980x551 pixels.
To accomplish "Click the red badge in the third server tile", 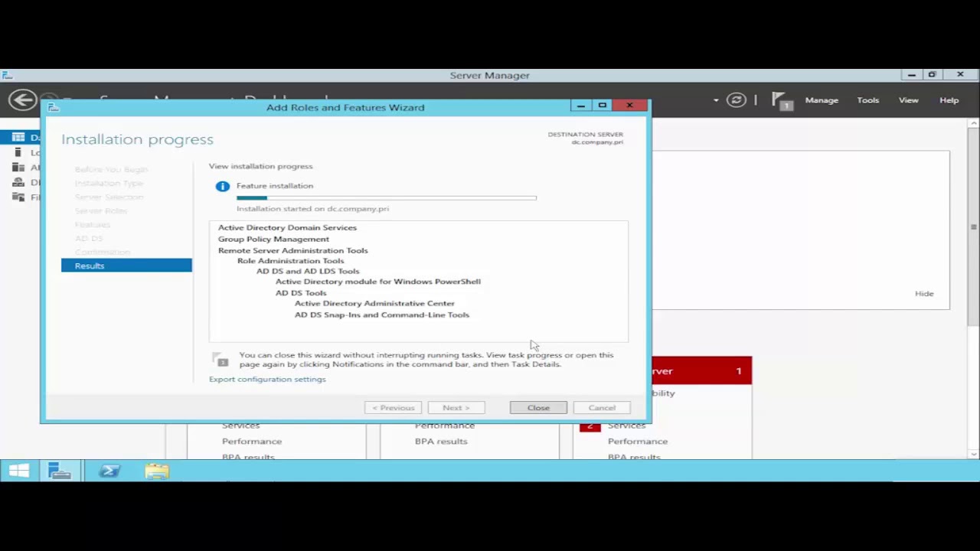I will tap(590, 426).
